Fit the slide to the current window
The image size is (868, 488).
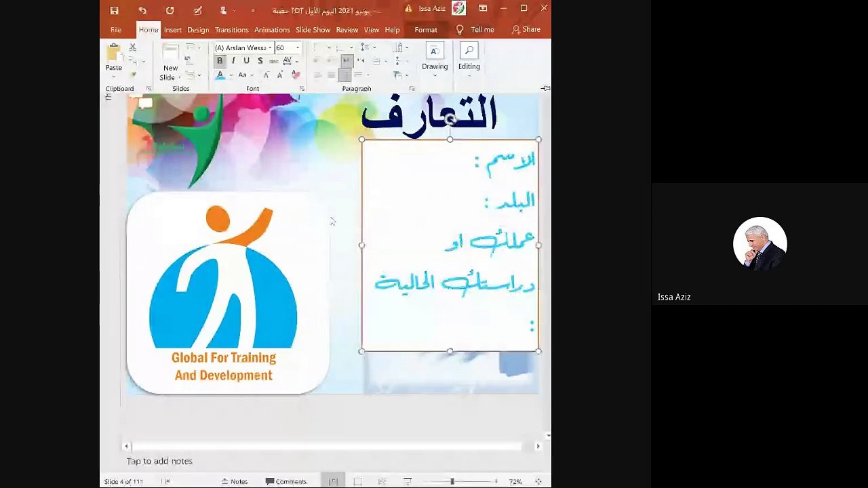538,481
